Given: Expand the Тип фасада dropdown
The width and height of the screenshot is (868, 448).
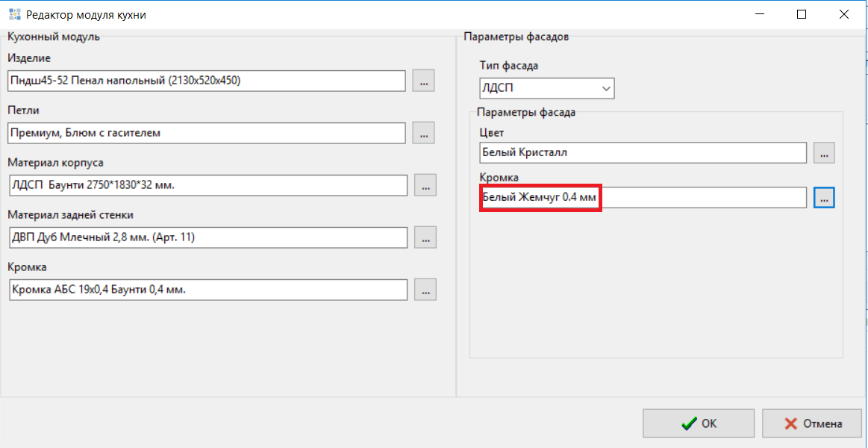Looking at the screenshot, I should coord(546,89).
